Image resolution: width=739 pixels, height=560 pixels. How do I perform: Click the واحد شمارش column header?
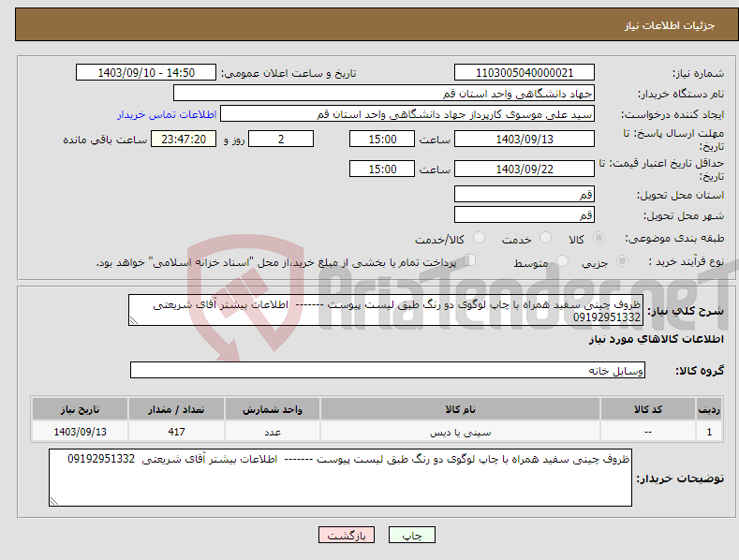pyautogui.click(x=273, y=409)
